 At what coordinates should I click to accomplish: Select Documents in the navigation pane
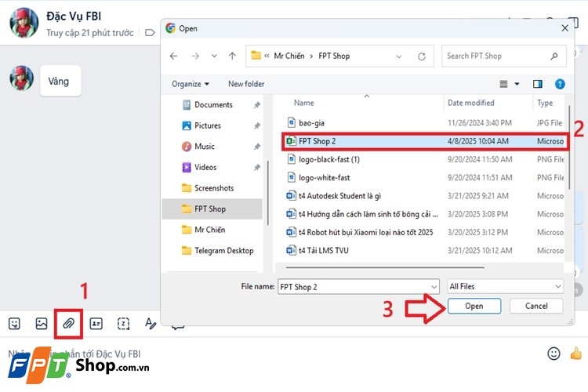click(212, 105)
